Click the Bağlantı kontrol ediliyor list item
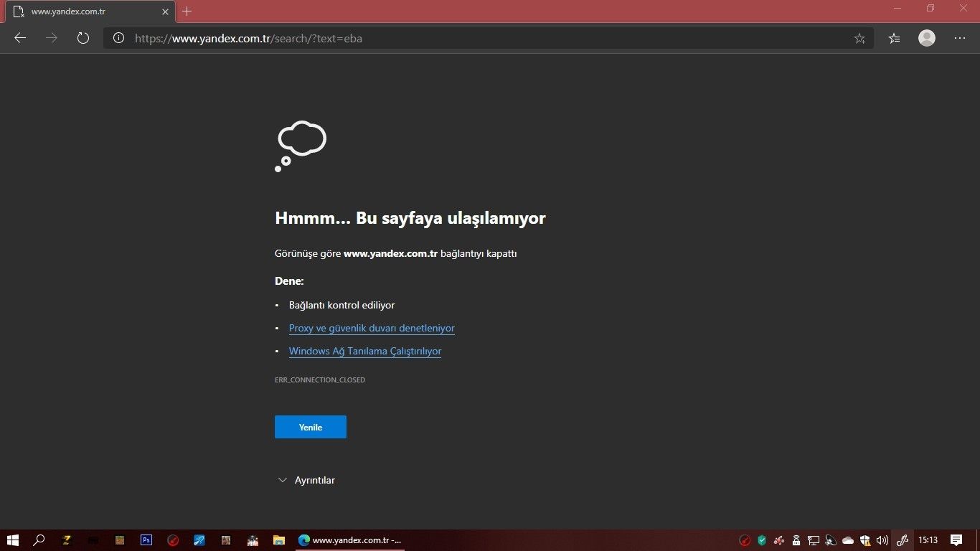 pyautogui.click(x=342, y=305)
